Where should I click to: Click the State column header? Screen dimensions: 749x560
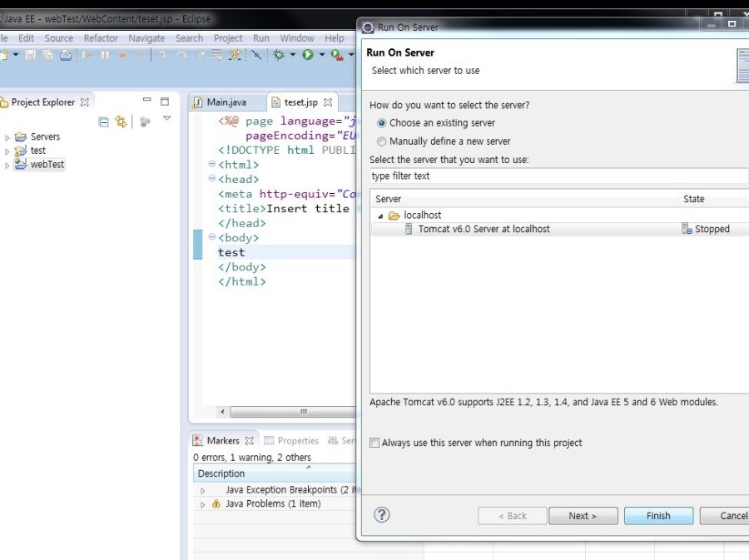point(714,199)
